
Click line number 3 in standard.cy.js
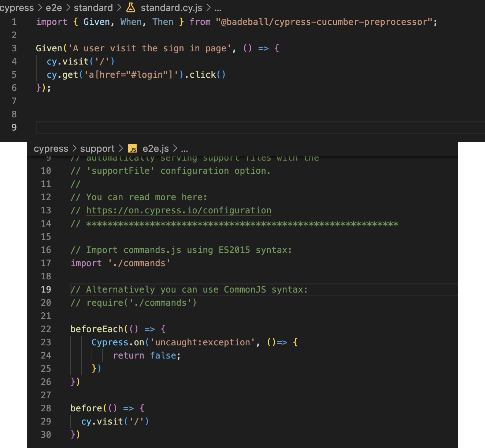pyautogui.click(x=14, y=48)
